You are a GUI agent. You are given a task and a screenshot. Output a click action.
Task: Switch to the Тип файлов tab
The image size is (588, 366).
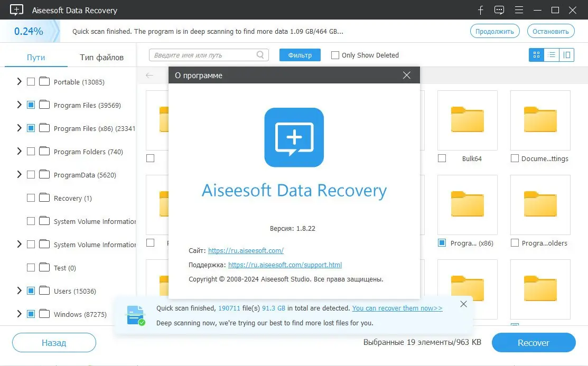click(x=101, y=58)
